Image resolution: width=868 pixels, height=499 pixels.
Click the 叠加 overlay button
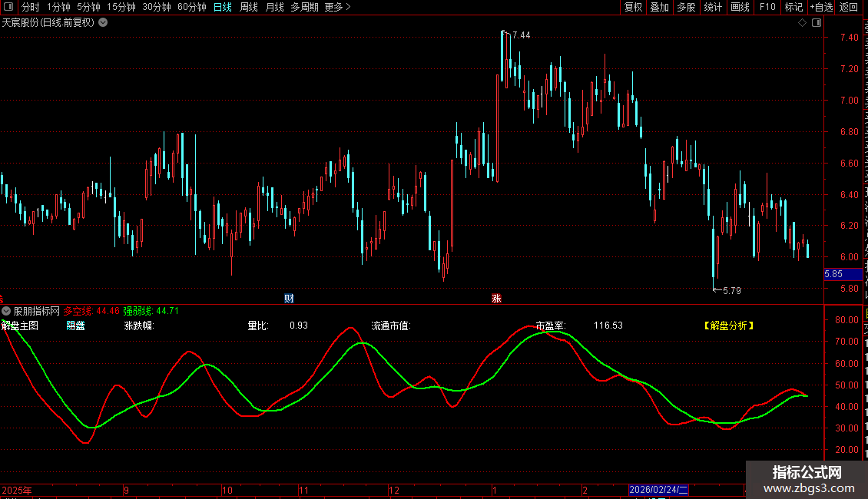click(660, 7)
